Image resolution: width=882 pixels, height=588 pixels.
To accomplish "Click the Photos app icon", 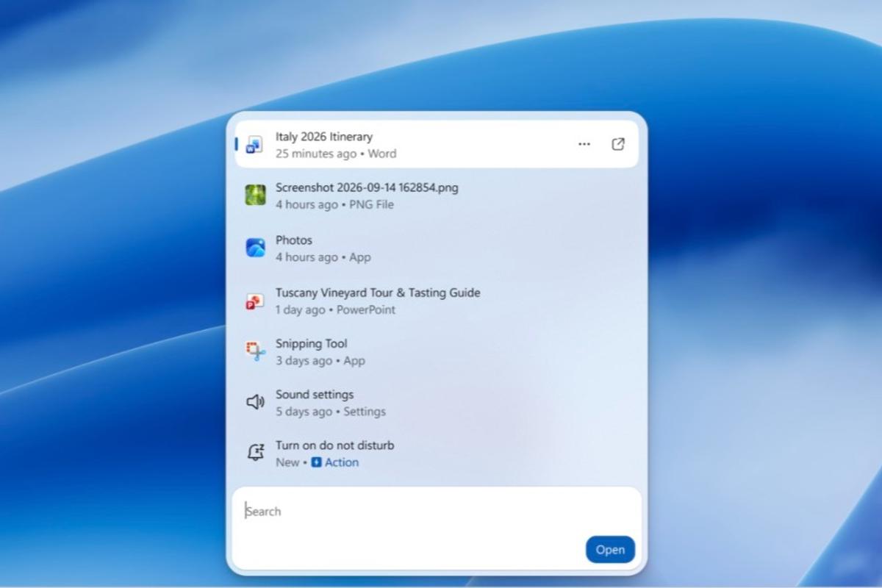I will [x=255, y=248].
